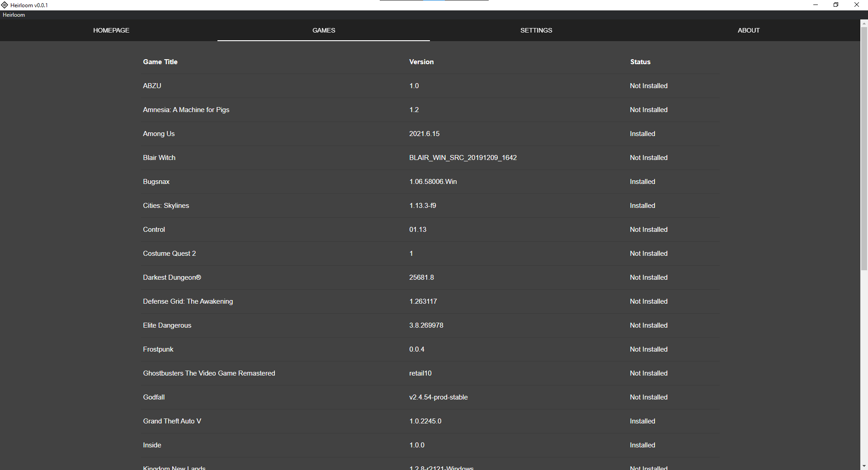Screen dimensions: 868x470
Task: Click version 01.13 of Control
Action: point(418,230)
